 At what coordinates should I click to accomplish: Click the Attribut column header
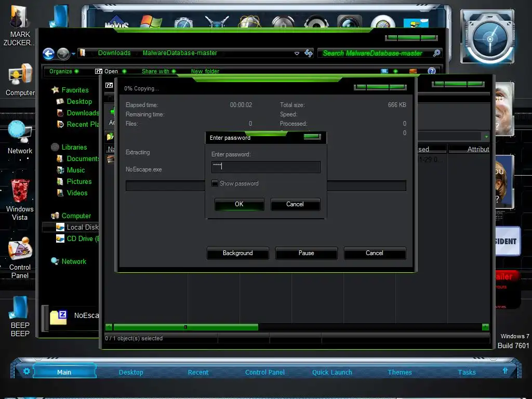point(469,149)
